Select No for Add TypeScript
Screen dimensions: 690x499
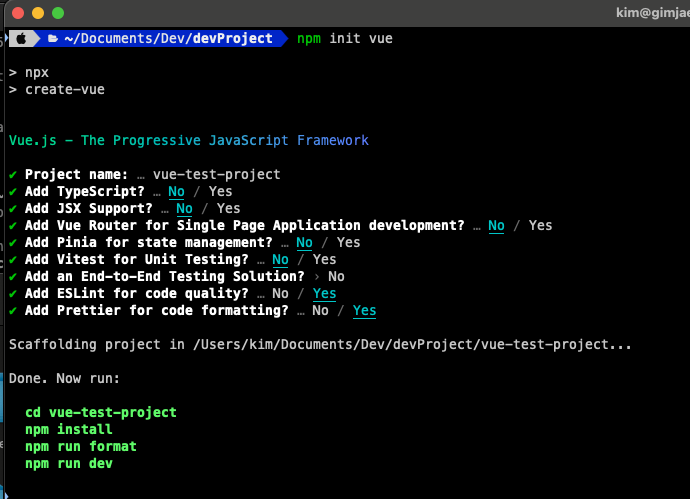(x=176, y=192)
